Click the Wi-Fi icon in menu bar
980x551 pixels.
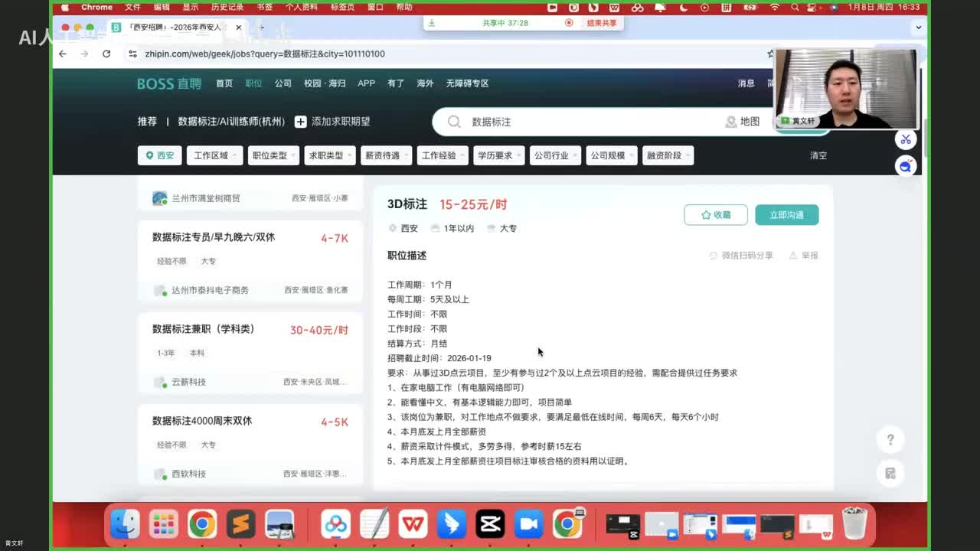tap(774, 7)
